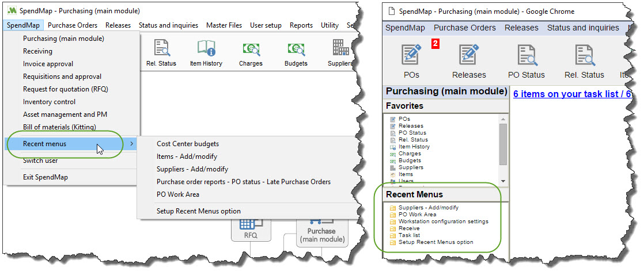Open Master Files menu
Viewport: 644px width, 271px height.
pos(224,25)
